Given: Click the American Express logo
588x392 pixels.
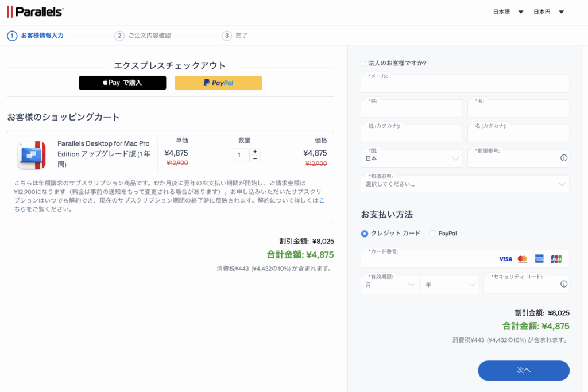Looking at the screenshot, I should (x=539, y=259).
